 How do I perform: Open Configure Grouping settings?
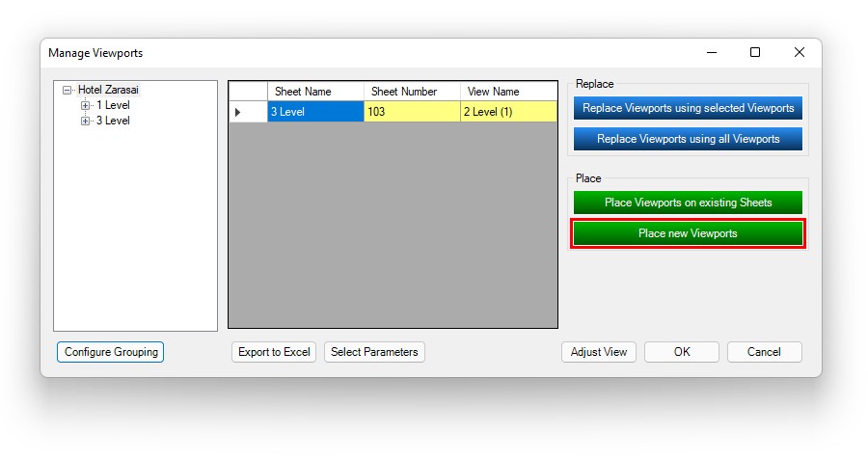click(x=111, y=352)
